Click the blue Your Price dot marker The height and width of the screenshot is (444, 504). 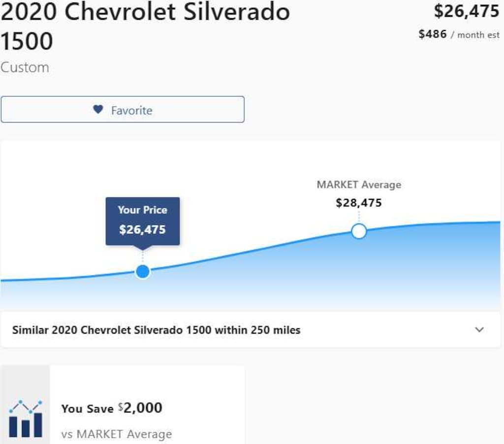pyautogui.click(x=143, y=271)
